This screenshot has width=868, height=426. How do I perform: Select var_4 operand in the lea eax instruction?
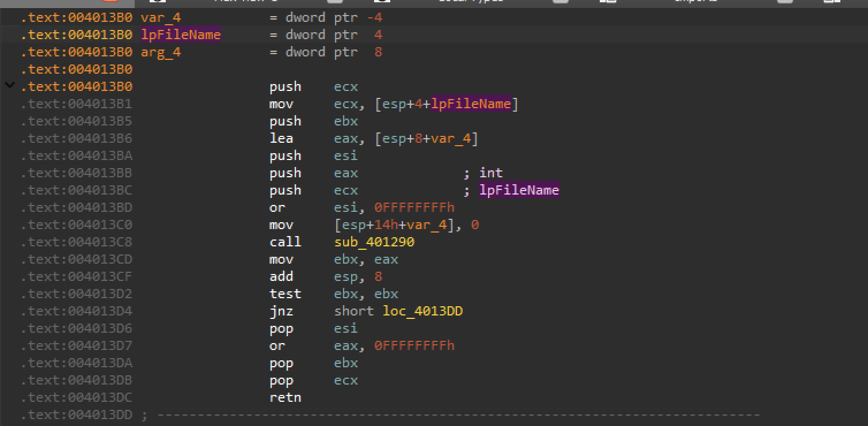(451, 139)
